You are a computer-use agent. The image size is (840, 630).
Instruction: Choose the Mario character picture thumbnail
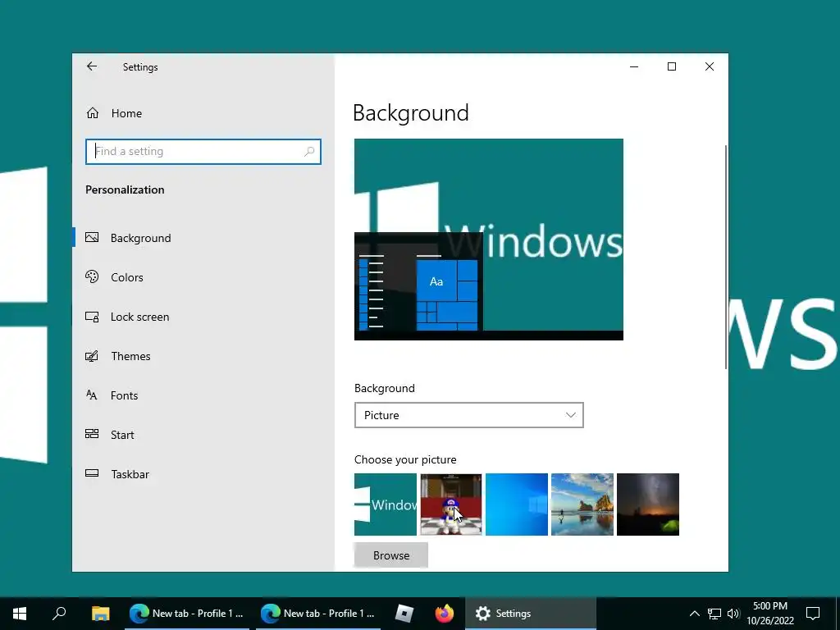(x=451, y=504)
